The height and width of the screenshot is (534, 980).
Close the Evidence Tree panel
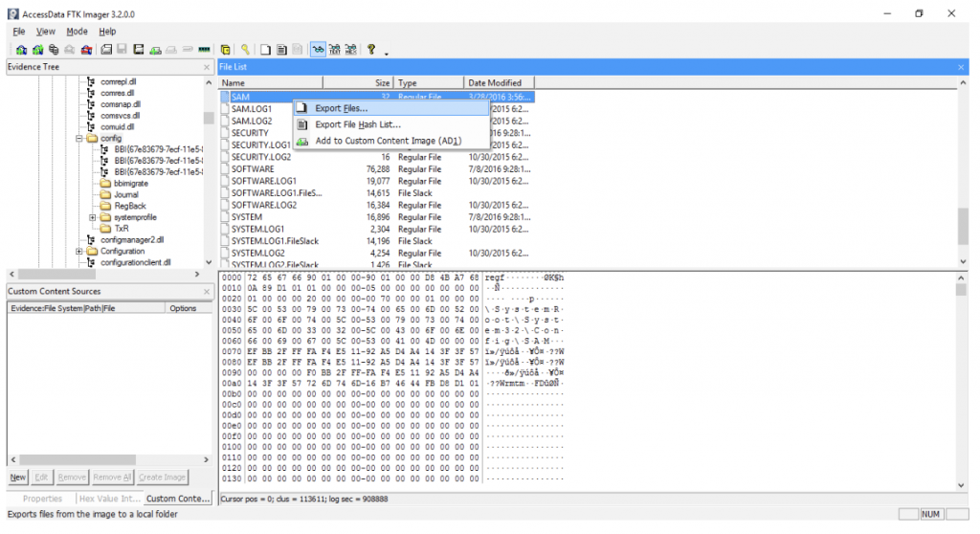(x=207, y=67)
